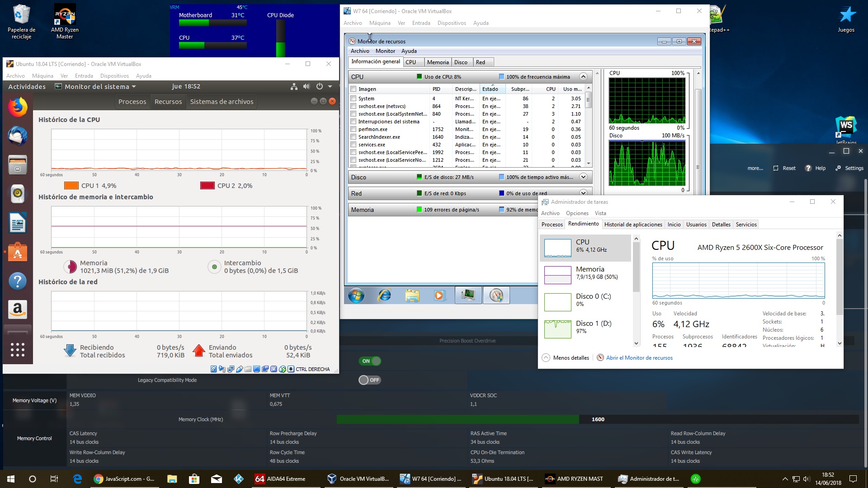Open Opciones menu in Task Manager
Image resolution: width=868 pixels, height=488 pixels.
(x=577, y=213)
